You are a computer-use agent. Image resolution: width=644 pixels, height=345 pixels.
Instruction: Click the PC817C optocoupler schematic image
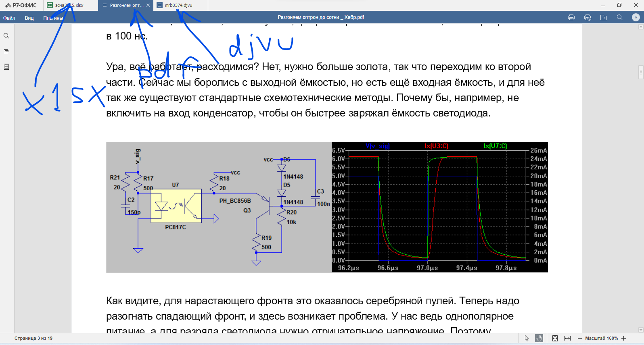tap(219, 207)
